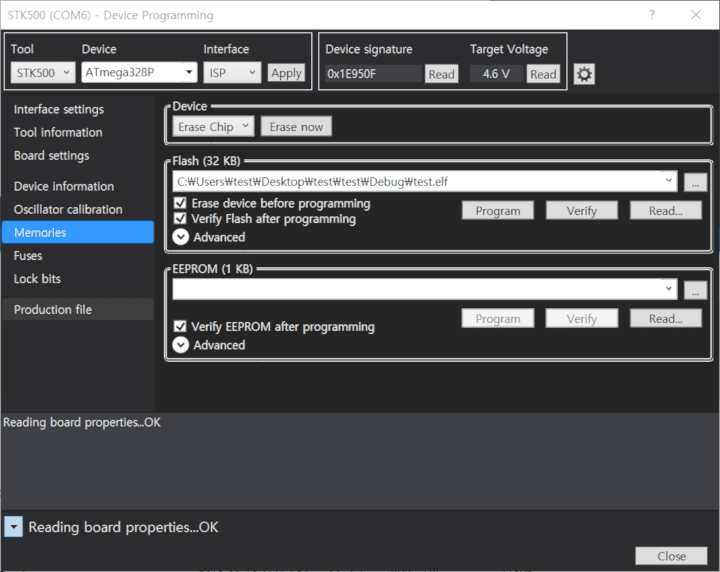
Task: Browse for Flash file with ellipsis button
Action: 695,182
